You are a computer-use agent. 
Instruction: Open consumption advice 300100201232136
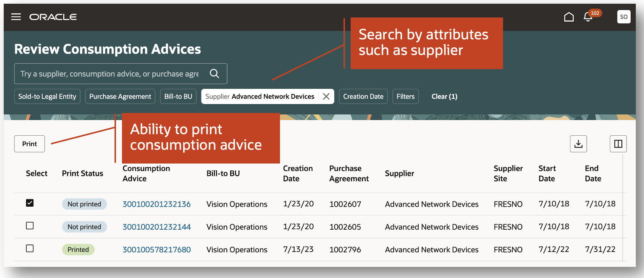click(x=157, y=204)
